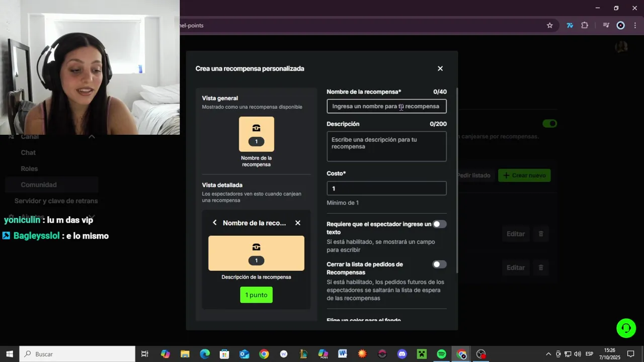The image size is (644, 362).
Task: Delete the second reward with trash icon
Action: point(541,267)
